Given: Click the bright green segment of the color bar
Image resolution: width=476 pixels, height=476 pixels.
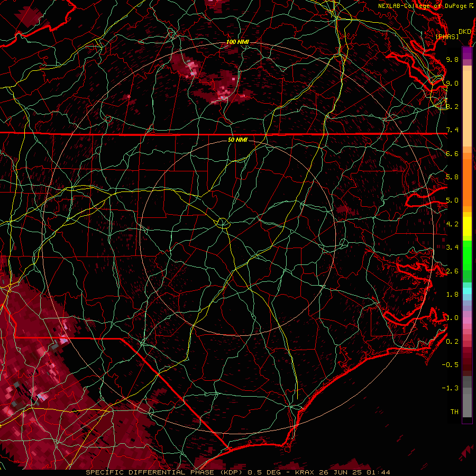Looking at the screenshot, I should click(x=467, y=255).
